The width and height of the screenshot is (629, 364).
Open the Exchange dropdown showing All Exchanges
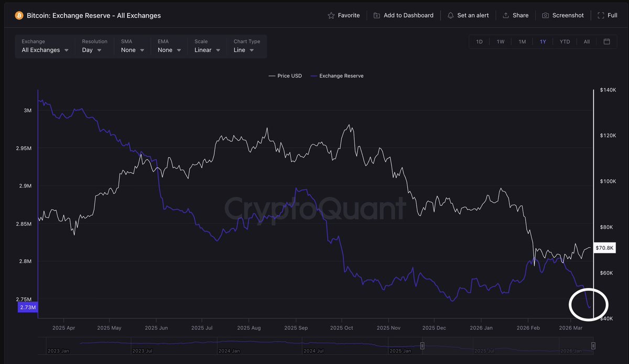[45, 50]
